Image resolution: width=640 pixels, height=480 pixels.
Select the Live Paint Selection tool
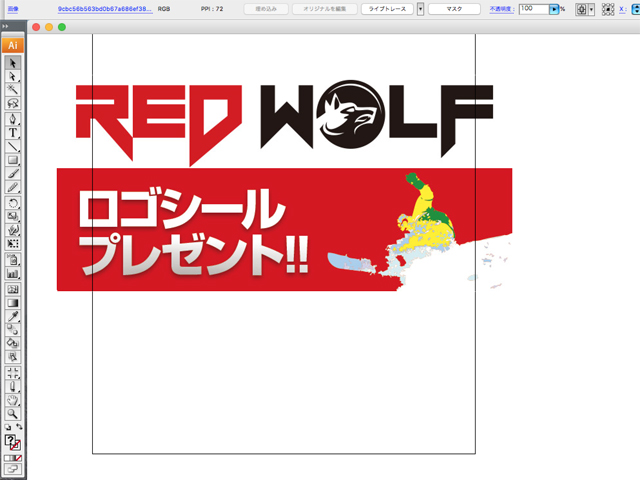click(13, 357)
